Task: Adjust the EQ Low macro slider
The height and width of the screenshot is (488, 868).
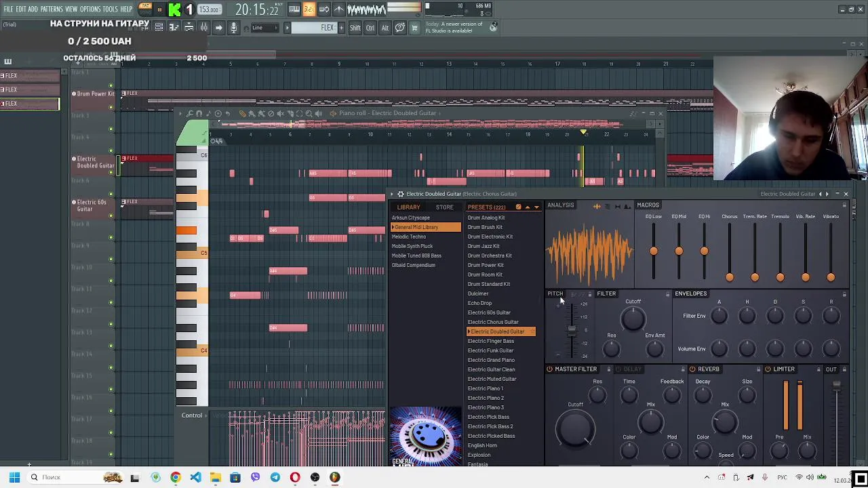Action: click(x=654, y=251)
